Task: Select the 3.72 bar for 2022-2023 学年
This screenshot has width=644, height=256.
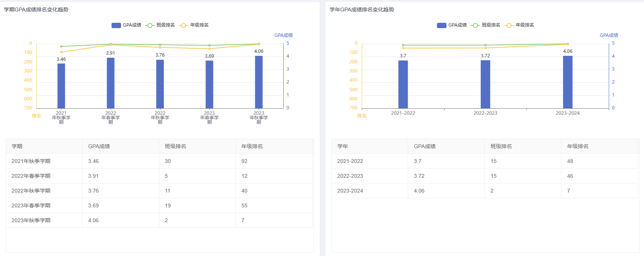Action: click(485, 84)
